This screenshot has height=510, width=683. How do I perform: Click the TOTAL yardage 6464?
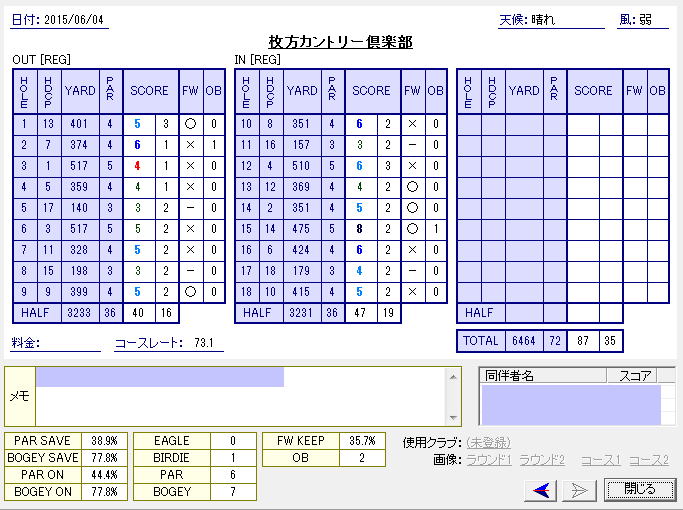524,341
